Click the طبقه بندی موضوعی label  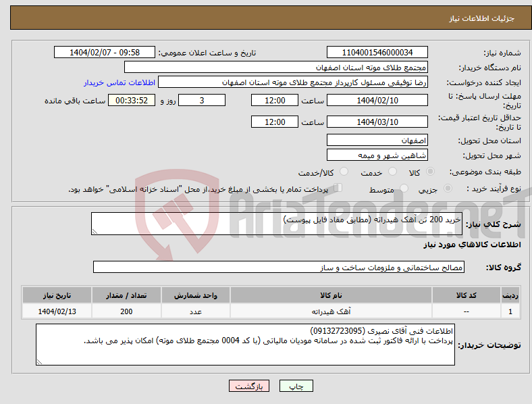pyautogui.click(x=485, y=172)
